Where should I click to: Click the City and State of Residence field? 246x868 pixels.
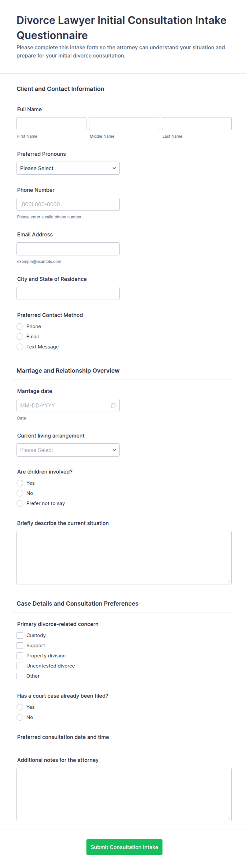[x=68, y=293]
